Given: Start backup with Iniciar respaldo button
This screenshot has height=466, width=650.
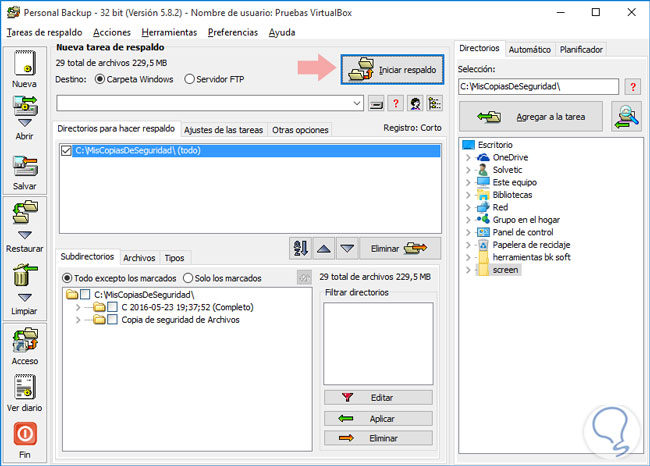Looking at the screenshot, I should click(392, 70).
